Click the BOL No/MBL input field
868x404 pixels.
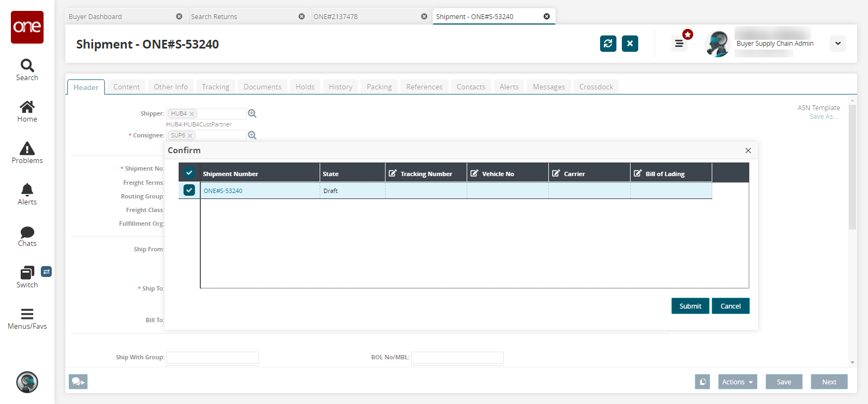(x=457, y=357)
